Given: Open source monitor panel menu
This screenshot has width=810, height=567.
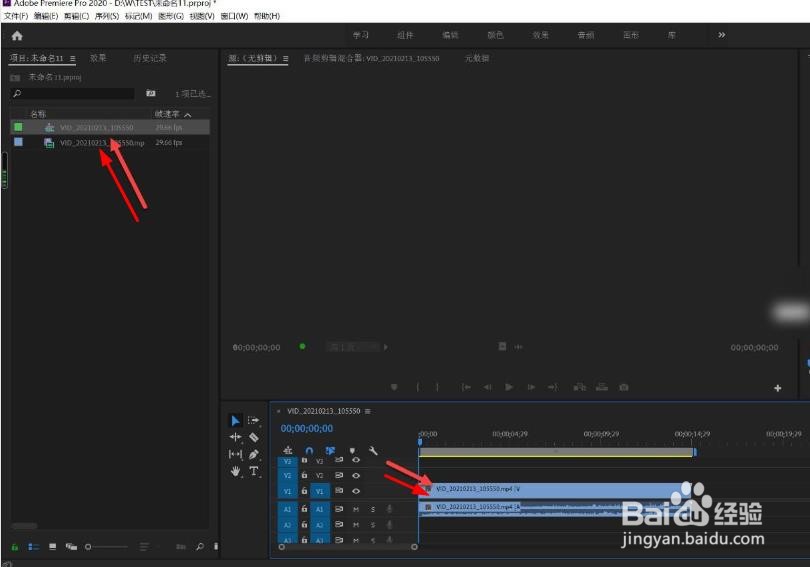Looking at the screenshot, I should [285, 58].
